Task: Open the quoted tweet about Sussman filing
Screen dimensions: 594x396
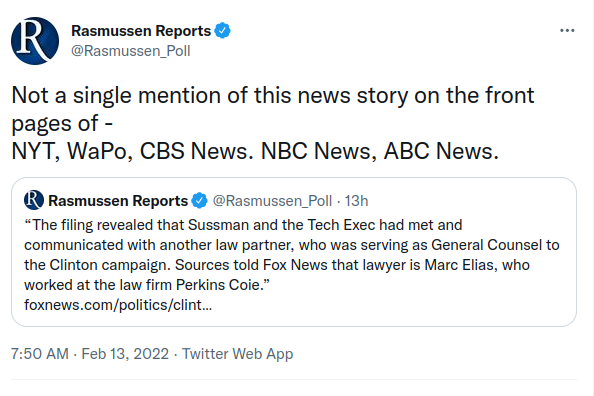Action: (x=294, y=252)
